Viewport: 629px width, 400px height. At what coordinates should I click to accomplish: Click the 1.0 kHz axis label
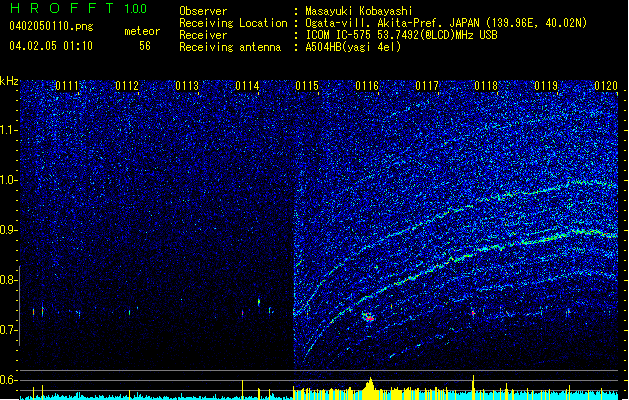[9, 181]
